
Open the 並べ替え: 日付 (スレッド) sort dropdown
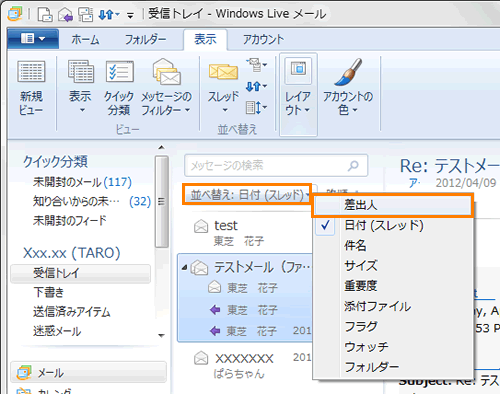(247, 194)
